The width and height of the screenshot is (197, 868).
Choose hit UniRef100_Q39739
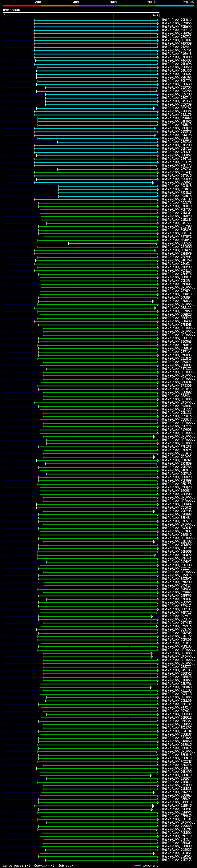pos(176,104)
